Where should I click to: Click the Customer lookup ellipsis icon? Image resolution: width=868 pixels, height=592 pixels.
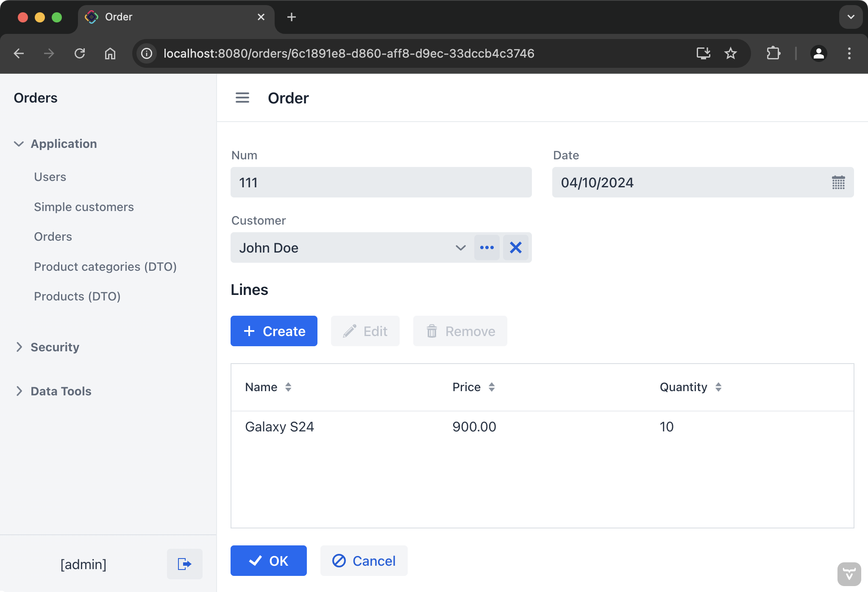[x=487, y=247]
